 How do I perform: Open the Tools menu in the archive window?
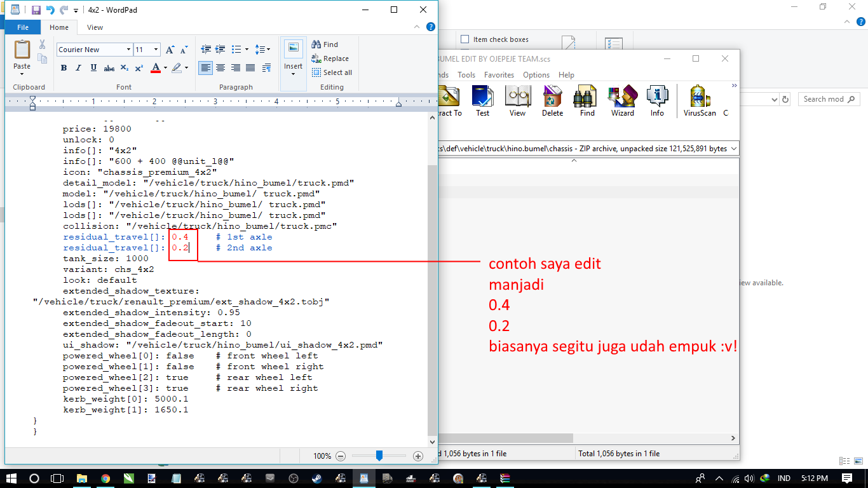pos(466,75)
